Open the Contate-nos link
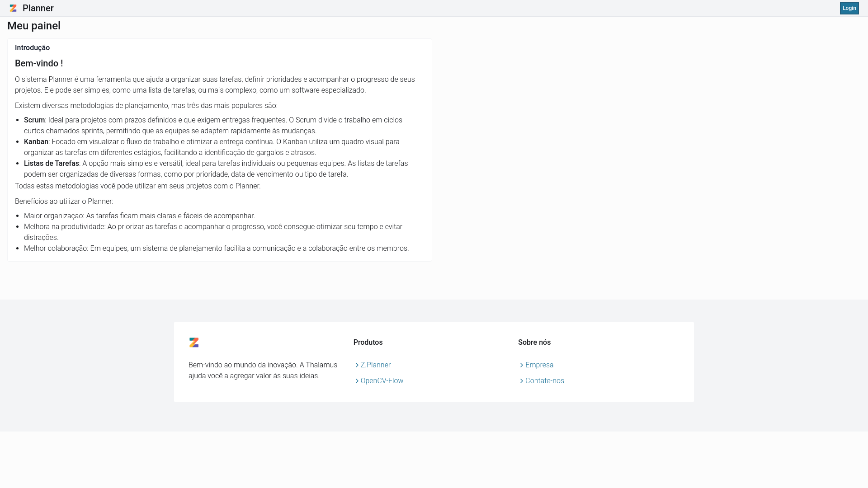This screenshot has height=488, width=868. (544, 380)
